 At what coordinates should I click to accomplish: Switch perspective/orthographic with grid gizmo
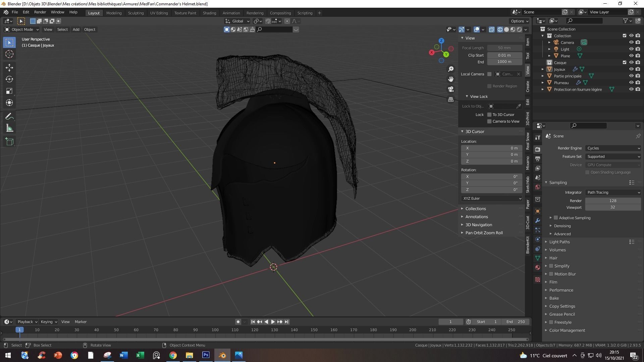click(451, 99)
